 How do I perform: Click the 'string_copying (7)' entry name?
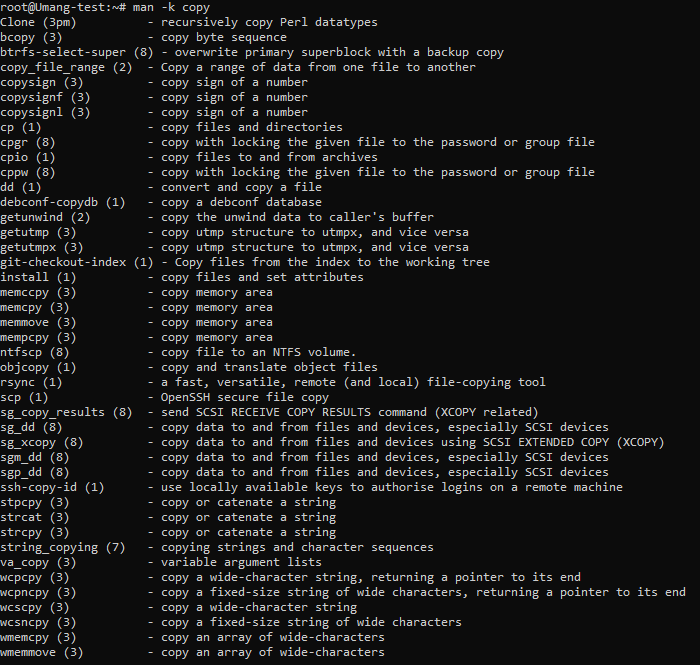coord(63,547)
